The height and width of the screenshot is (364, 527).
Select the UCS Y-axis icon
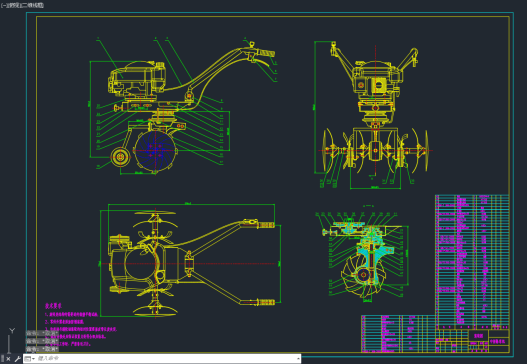11,339
